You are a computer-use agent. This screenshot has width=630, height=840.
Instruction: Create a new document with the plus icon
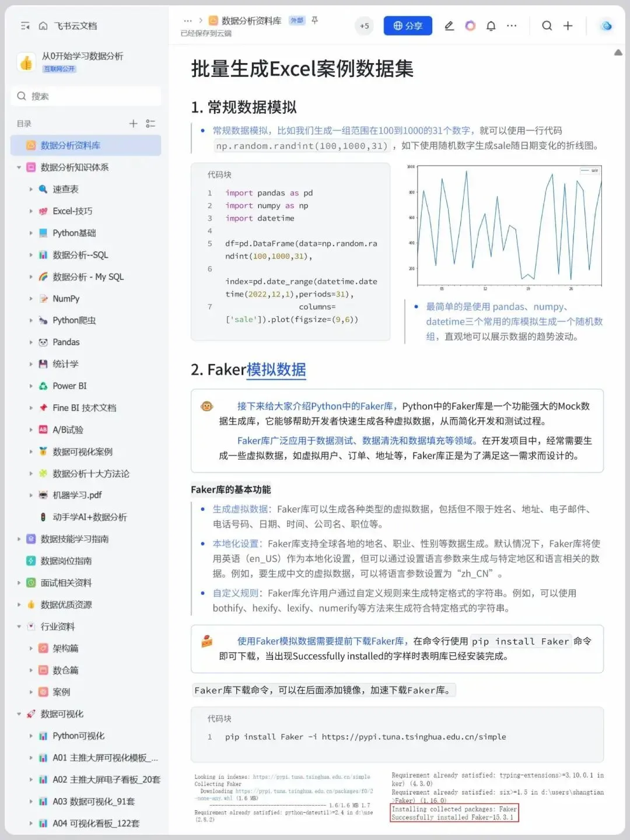568,26
